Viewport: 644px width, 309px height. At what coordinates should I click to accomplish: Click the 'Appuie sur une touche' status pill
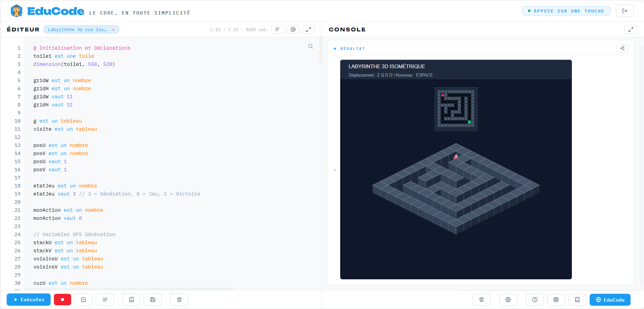pyautogui.click(x=566, y=11)
